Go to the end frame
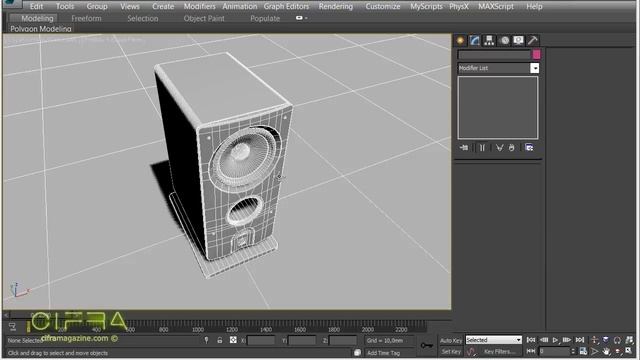This screenshot has height=360, width=640. [580, 340]
